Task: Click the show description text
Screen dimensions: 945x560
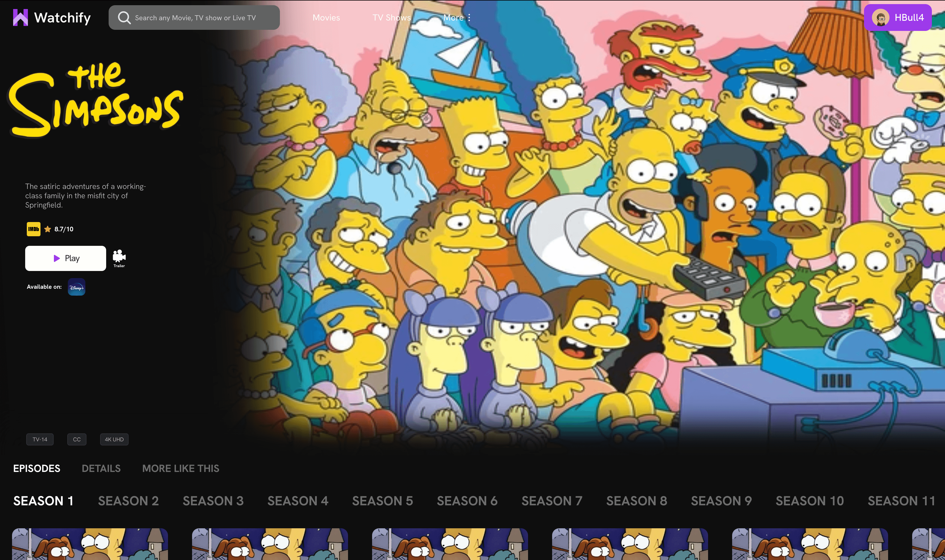Action: (x=86, y=196)
